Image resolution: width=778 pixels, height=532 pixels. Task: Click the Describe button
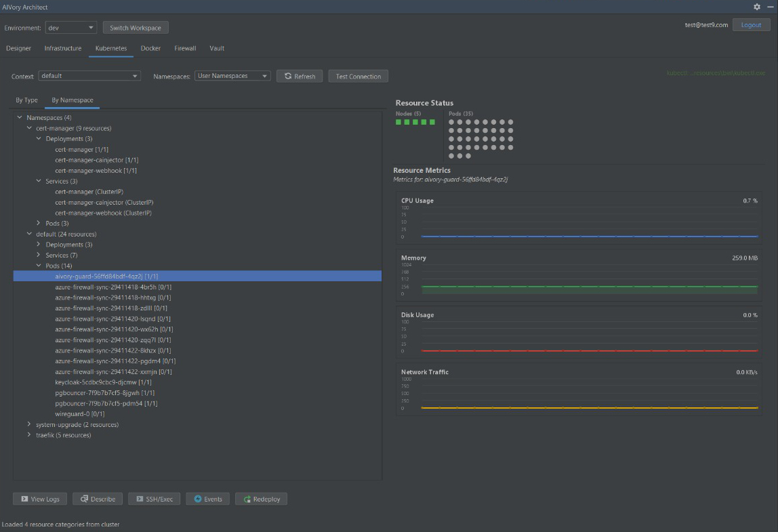click(98, 499)
